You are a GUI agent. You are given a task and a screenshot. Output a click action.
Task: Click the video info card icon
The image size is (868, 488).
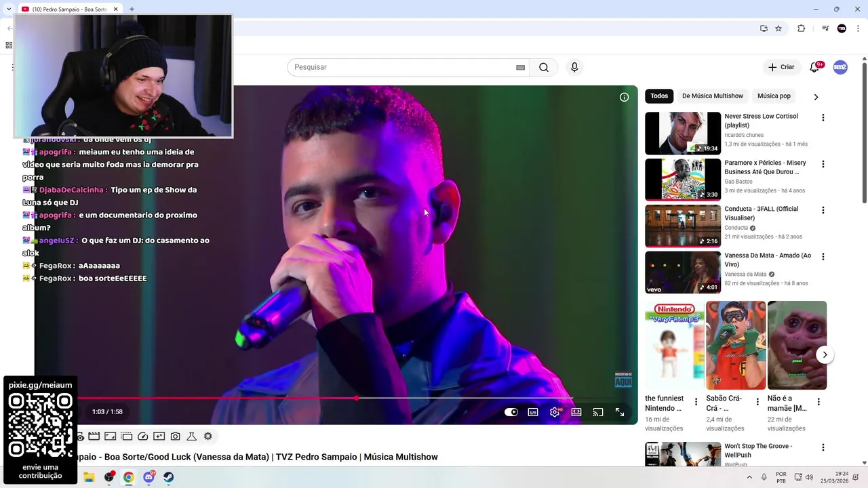tap(625, 97)
